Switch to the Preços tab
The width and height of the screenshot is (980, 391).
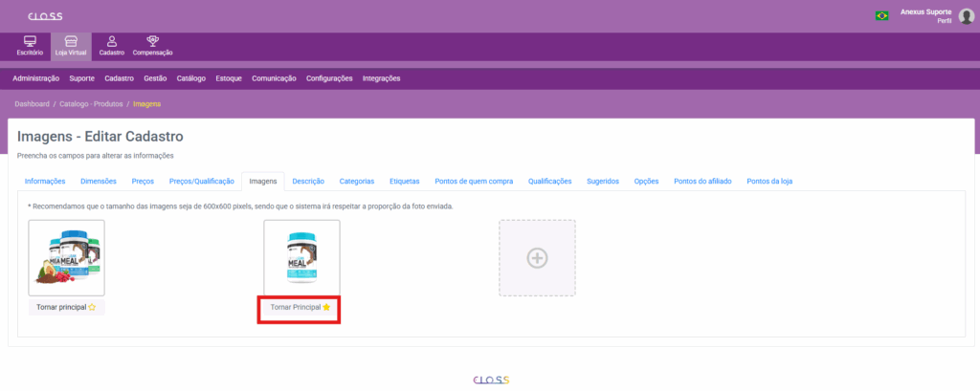pyautogui.click(x=143, y=181)
